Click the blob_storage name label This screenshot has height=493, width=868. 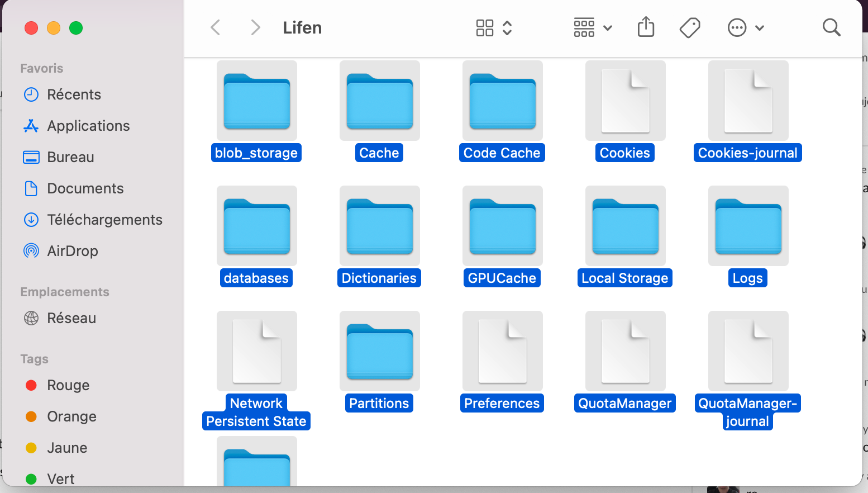(256, 153)
